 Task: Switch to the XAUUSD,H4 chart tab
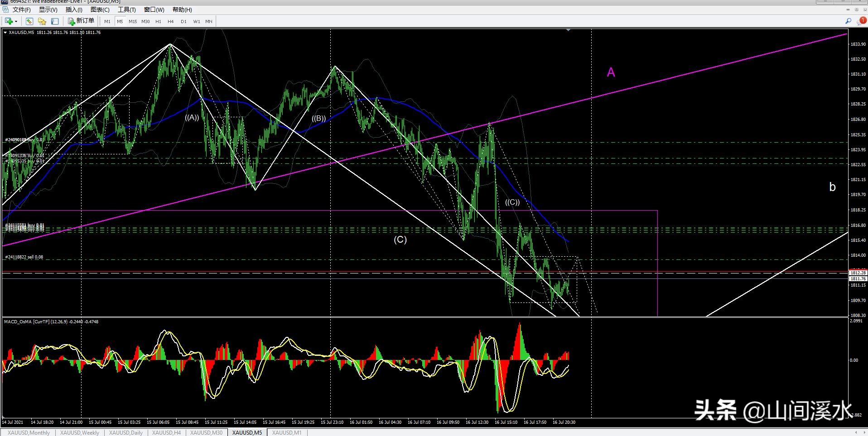166,432
